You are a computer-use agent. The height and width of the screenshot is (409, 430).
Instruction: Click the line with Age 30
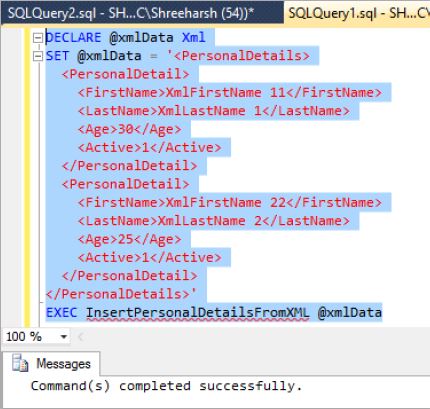click(x=130, y=129)
